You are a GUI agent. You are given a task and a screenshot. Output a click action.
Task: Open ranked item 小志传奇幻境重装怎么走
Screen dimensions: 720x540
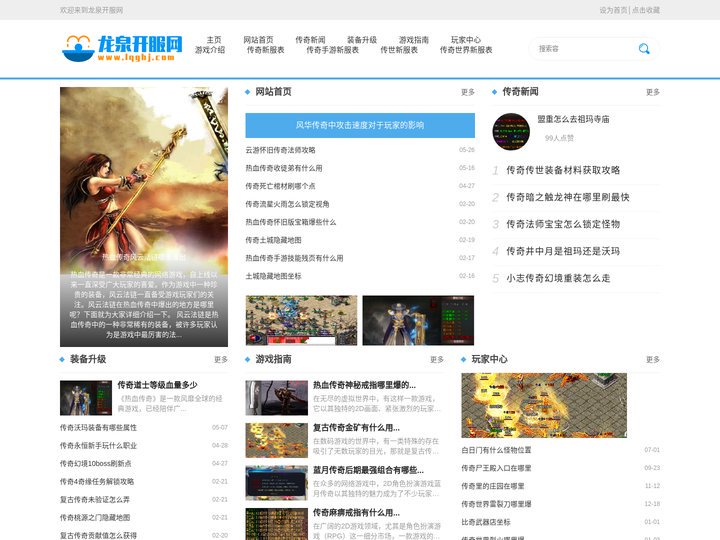point(558,278)
